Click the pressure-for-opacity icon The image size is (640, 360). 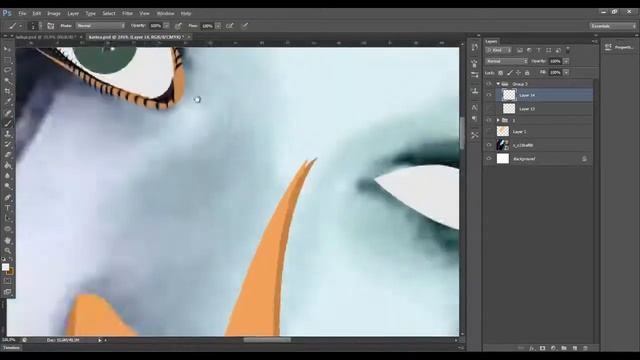178,26
